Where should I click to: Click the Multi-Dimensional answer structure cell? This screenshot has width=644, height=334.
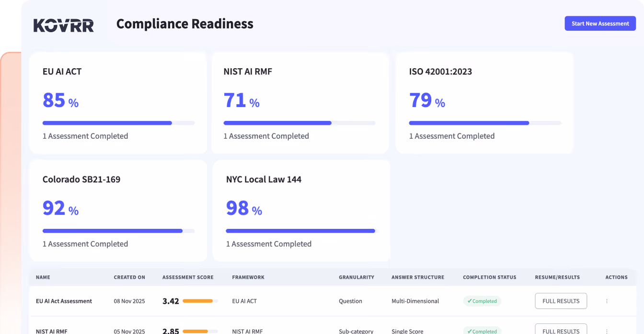(x=415, y=301)
